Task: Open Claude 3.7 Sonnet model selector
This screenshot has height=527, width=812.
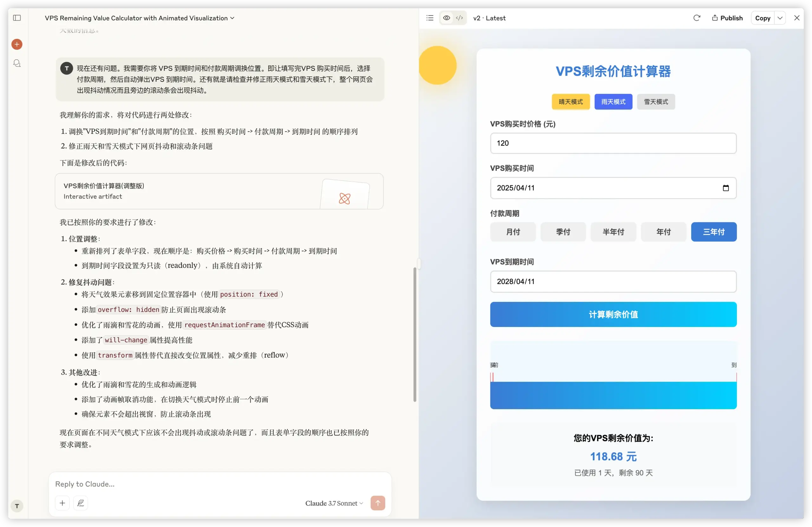Action: pos(334,503)
